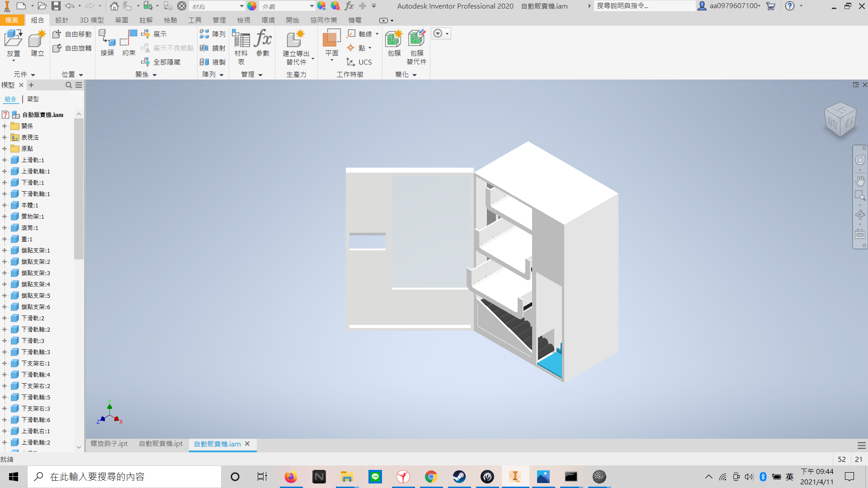Toggle 全部隱藏 hide all relationships
This screenshot has width=868, height=488.
coord(161,62)
